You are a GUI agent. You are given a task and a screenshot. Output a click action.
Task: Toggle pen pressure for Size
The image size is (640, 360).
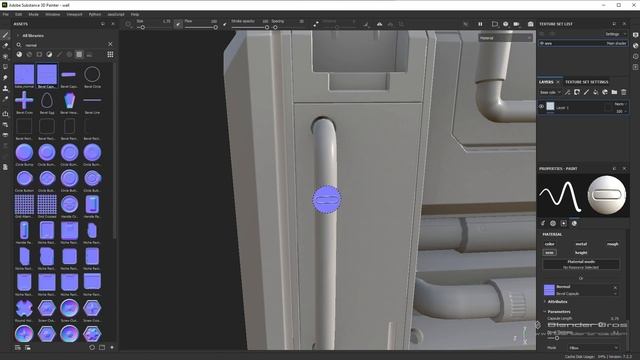[x=178, y=24]
